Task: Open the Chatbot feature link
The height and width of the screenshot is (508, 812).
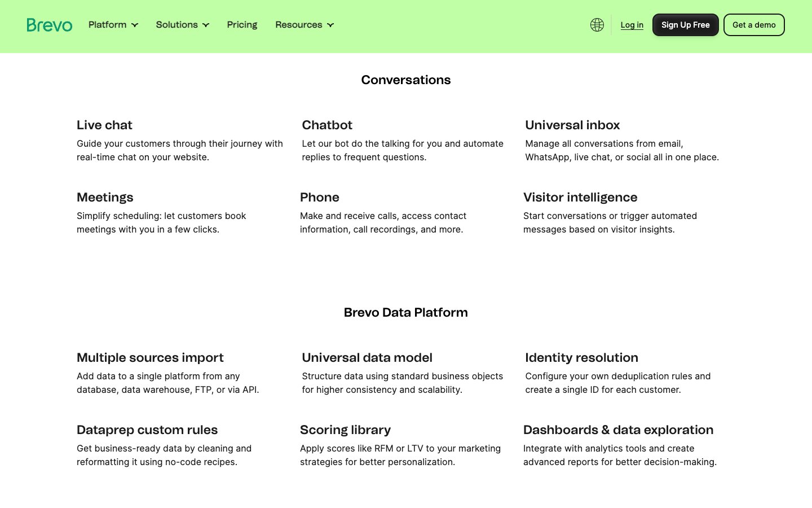Action: (x=327, y=125)
